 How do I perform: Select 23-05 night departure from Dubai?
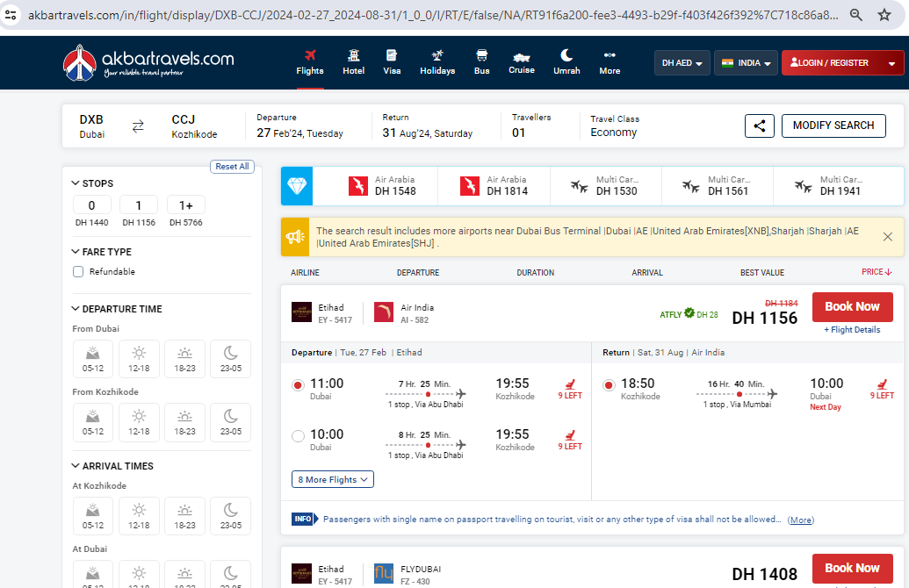tap(231, 359)
